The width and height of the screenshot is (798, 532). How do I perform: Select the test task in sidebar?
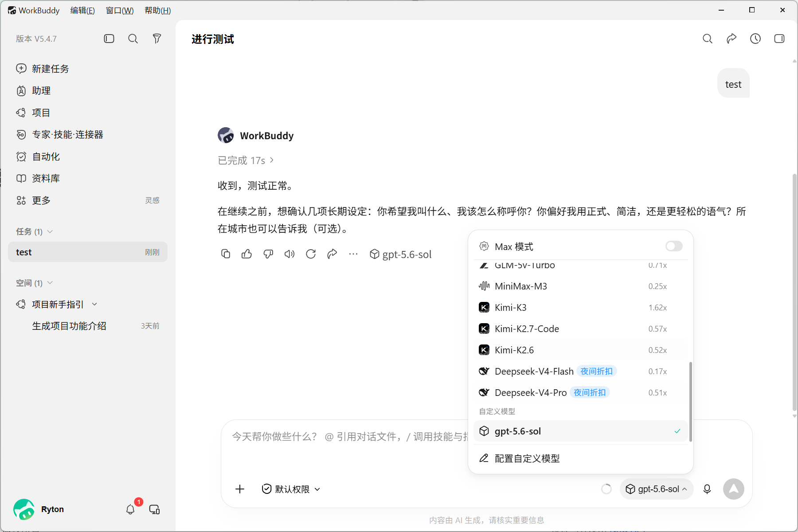[88, 252]
